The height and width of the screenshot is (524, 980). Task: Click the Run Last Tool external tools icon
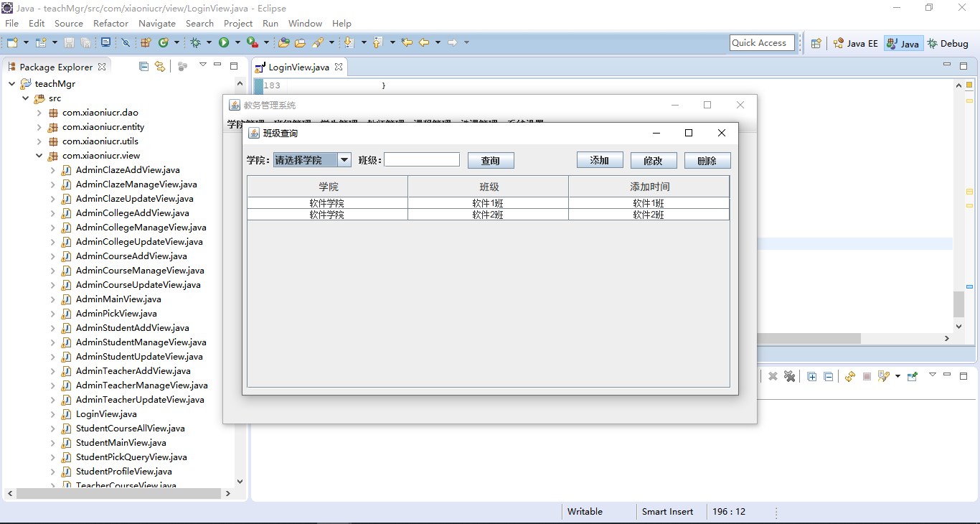pyautogui.click(x=253, y=42)
